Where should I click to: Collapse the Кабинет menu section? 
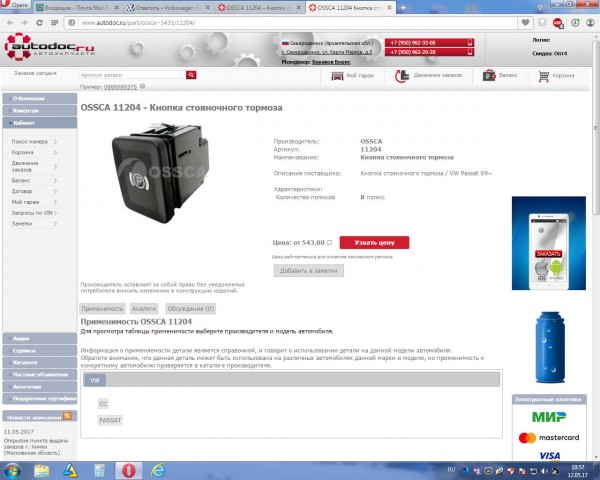[x=40, y=123]
